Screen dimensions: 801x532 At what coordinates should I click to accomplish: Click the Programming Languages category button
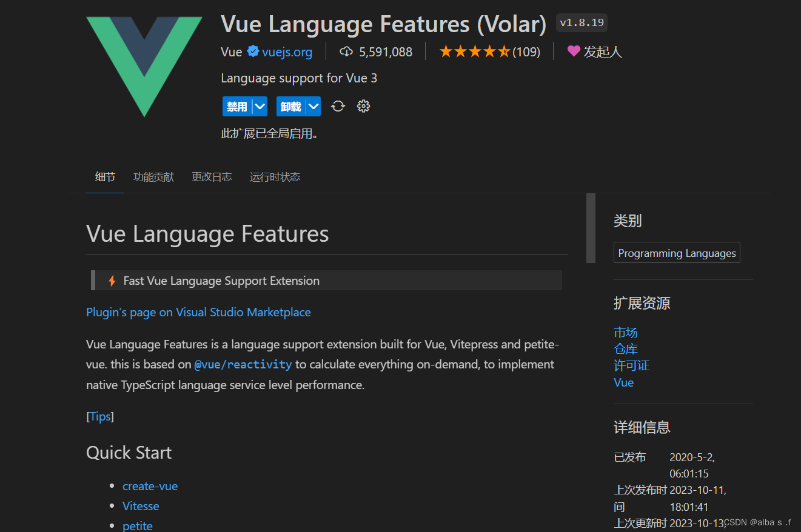coord(676,253)
